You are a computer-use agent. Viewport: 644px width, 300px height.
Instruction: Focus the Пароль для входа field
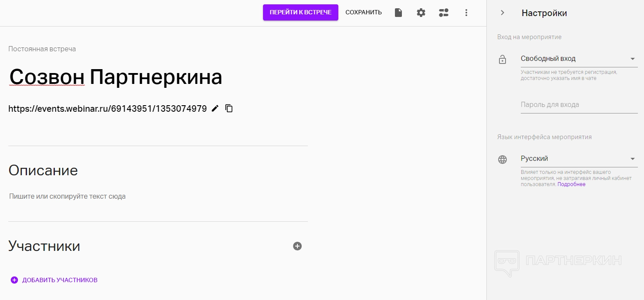pos(579,105)
